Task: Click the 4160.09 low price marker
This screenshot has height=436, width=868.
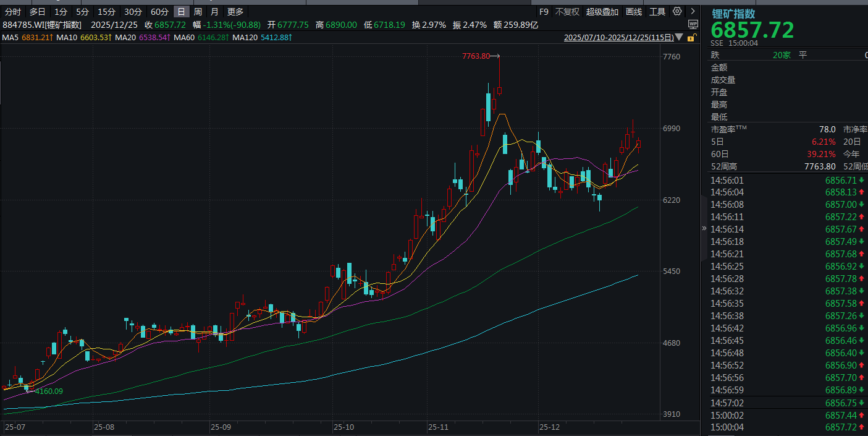Action: tap(49, 391)
